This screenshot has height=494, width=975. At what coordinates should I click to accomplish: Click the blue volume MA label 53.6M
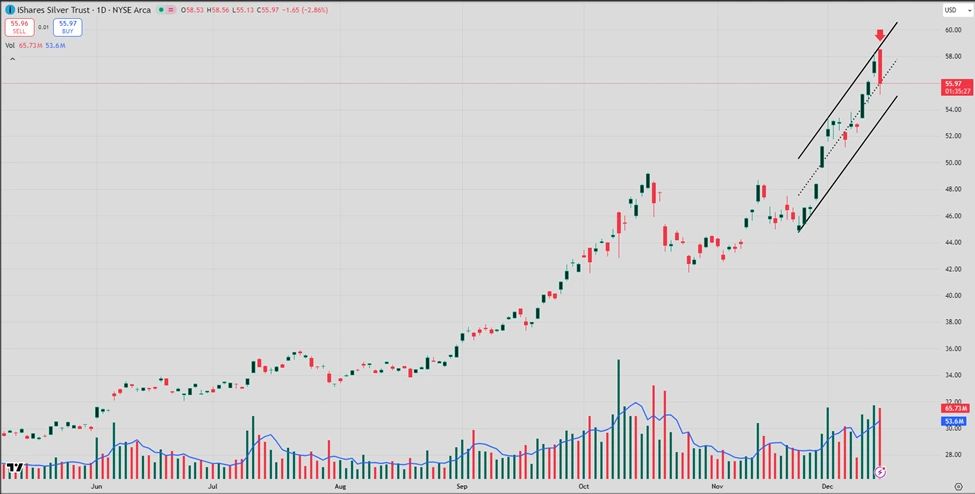[954, 422]
